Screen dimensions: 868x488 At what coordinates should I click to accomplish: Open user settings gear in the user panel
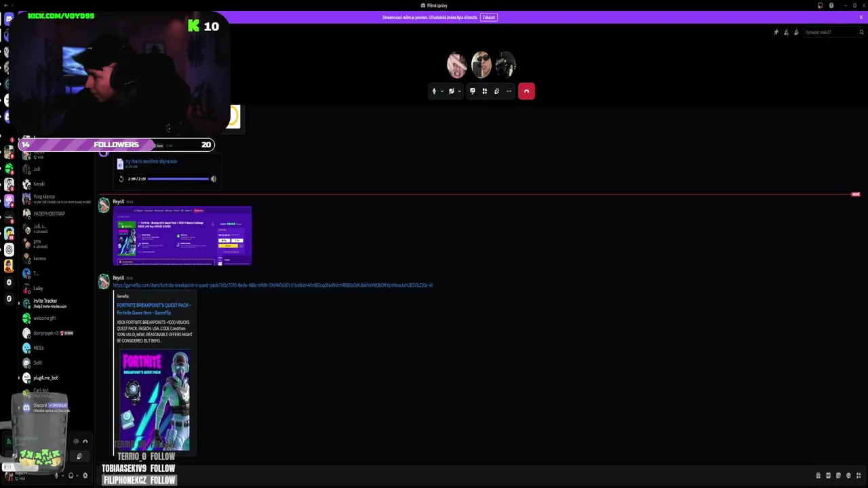point(85,475)
